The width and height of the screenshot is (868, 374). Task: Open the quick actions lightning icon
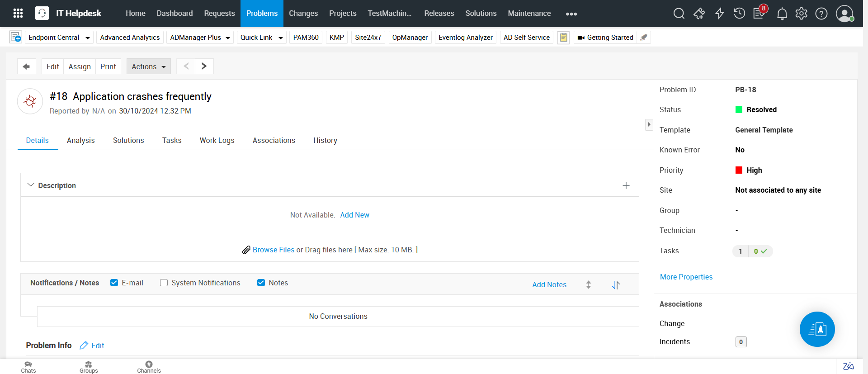719,14
